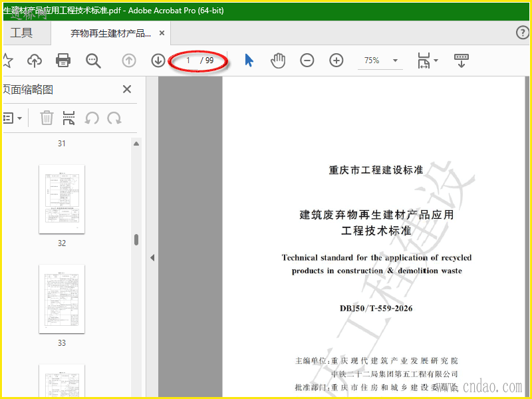Switch to the 弃物再生建材产品 document tab
532x399 pixels.
pyautogui.click(x=110, y=33)
